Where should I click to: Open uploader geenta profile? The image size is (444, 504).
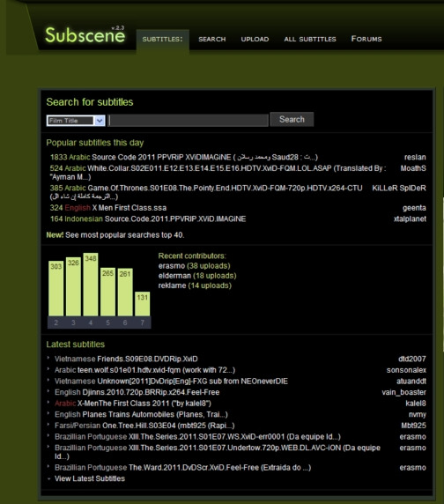tap(414, 208)
